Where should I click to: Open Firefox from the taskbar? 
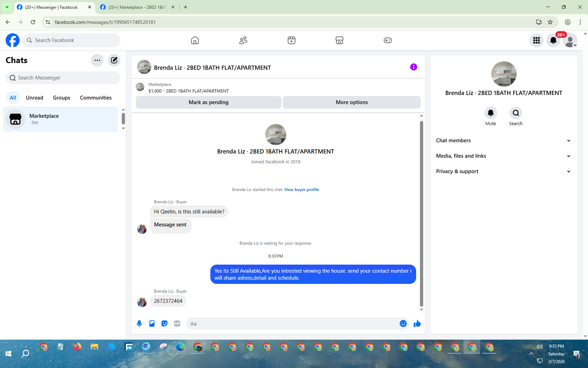(77, 347)
